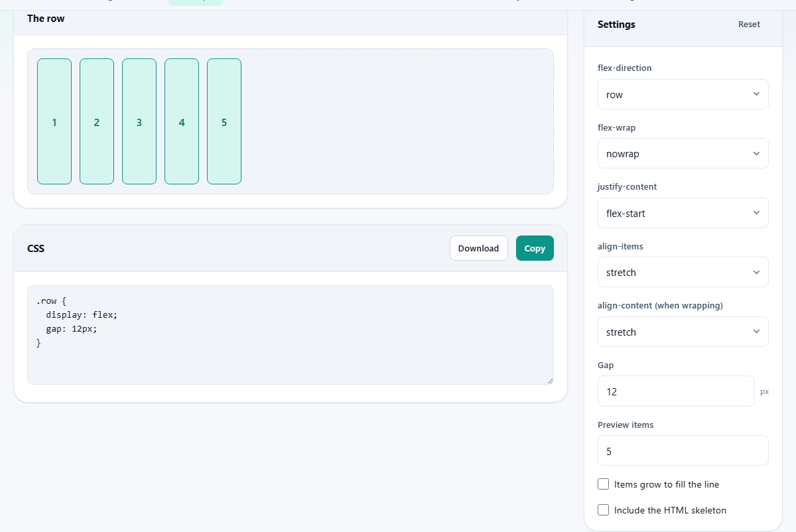
Task: Click the 'Include the HTML skeleton' label
Action: coord(671,510)
